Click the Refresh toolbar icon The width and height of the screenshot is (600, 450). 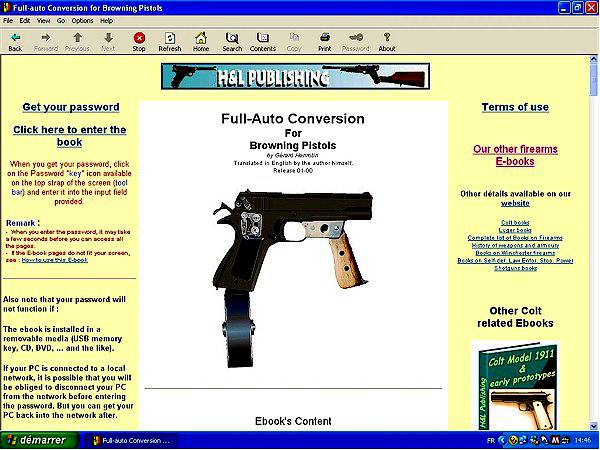(x=170, y=38)
